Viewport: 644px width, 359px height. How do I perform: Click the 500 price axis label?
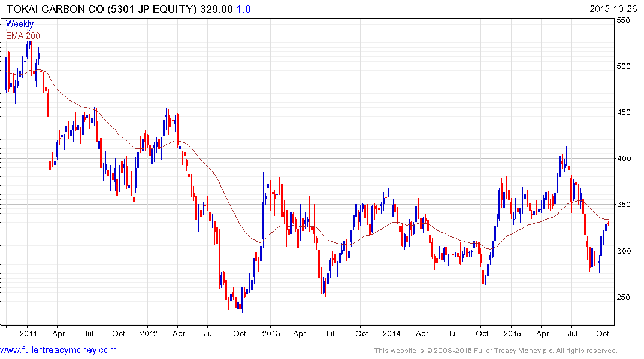tap(624, 66)
